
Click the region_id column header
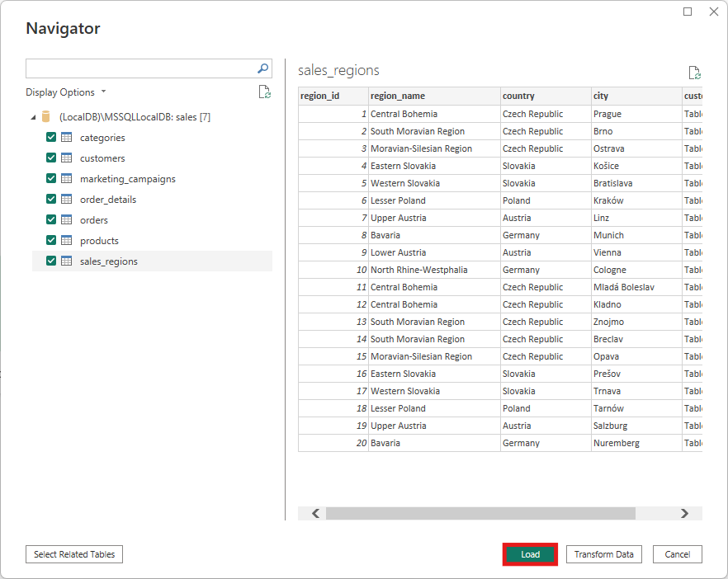333,96
